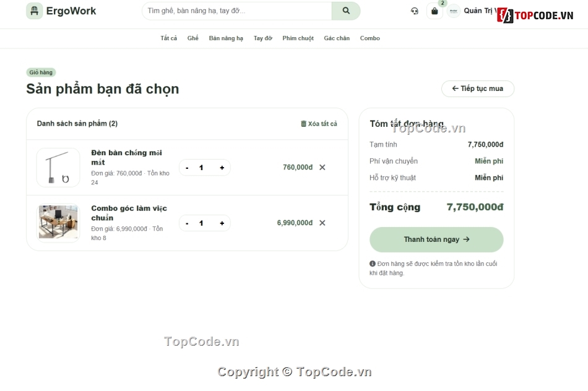The height and width of the screenshot is (391, 588).
Task: Select the Combo category
Action: coord(370,38)
